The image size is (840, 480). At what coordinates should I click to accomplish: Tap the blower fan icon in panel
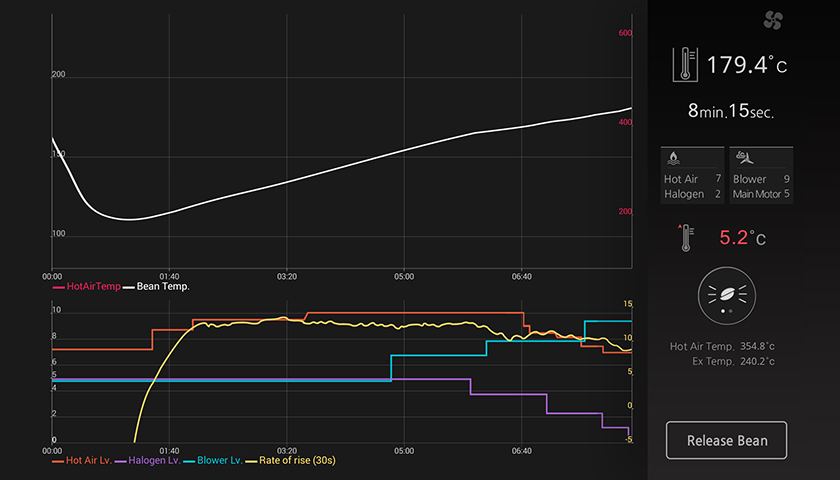click(x=743, y=158)
